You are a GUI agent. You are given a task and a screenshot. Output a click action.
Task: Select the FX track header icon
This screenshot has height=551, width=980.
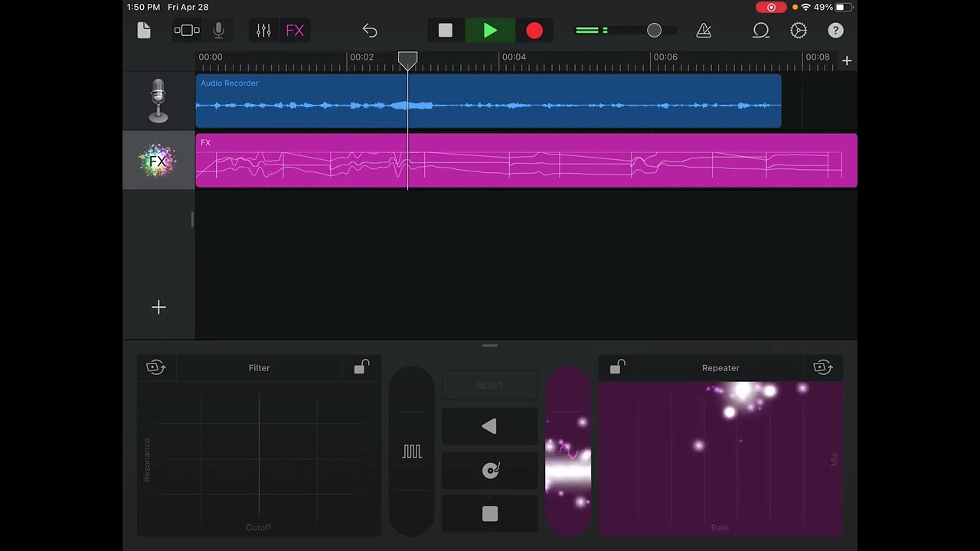[158, 161]
